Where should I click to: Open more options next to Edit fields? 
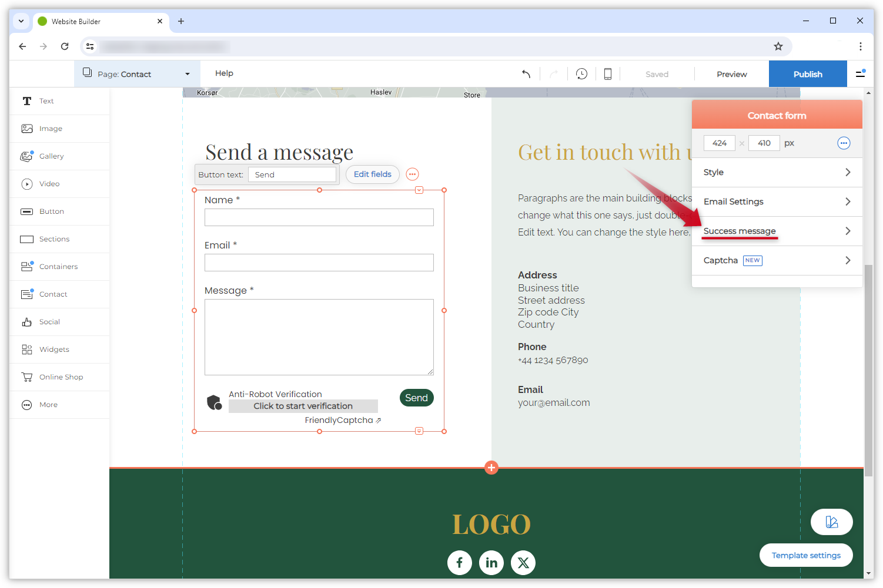(x=413, y=174)
